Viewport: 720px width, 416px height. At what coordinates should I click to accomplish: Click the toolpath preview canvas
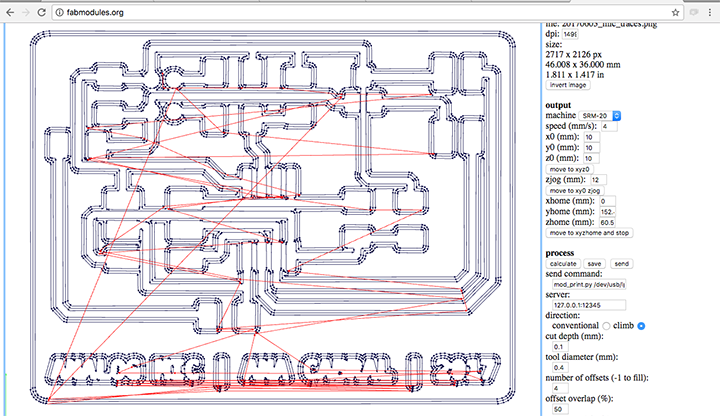tap(273, 219)
